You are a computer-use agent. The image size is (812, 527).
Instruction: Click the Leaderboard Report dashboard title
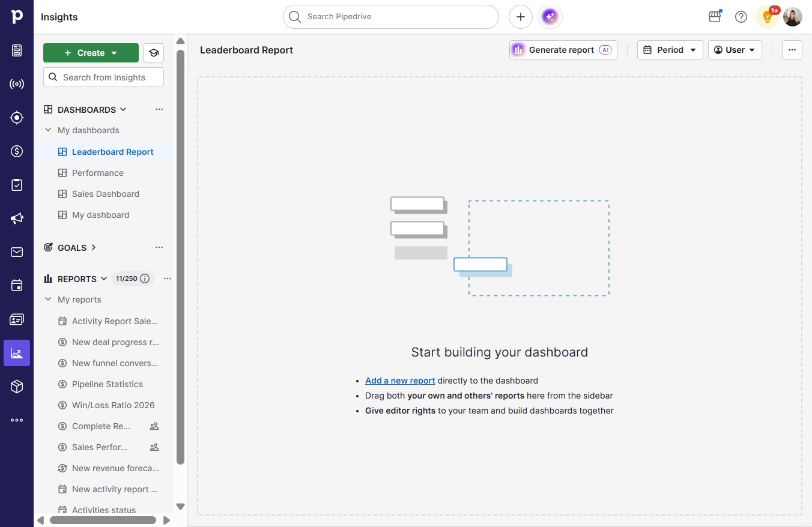click(x=246, y=50)
